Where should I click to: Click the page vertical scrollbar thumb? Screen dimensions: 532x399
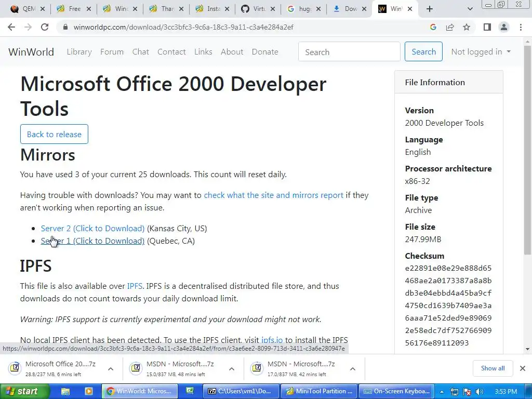[527, 149]
